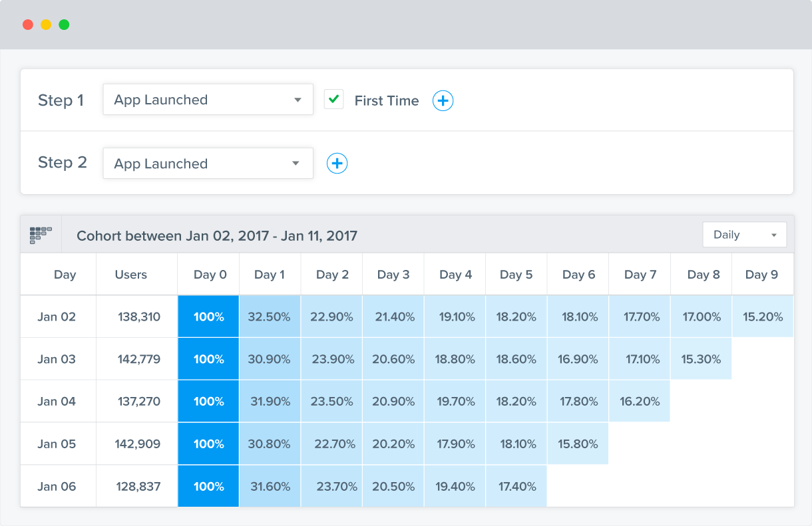Click the Day 0 column header
The height and width of the screenshot is (526, 812).
210,275
